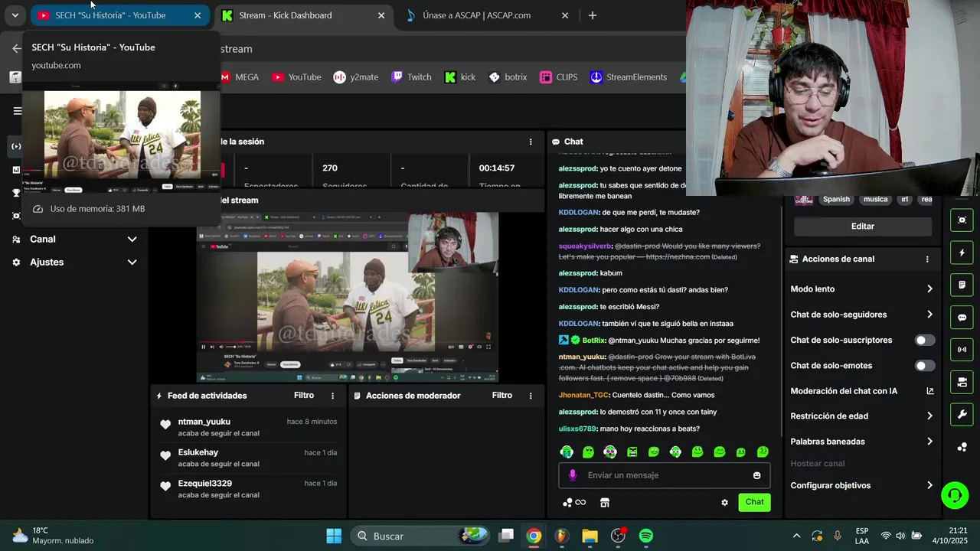
Task: Open Chat de solo-seguidores settings
Action: tap(862, 315)
